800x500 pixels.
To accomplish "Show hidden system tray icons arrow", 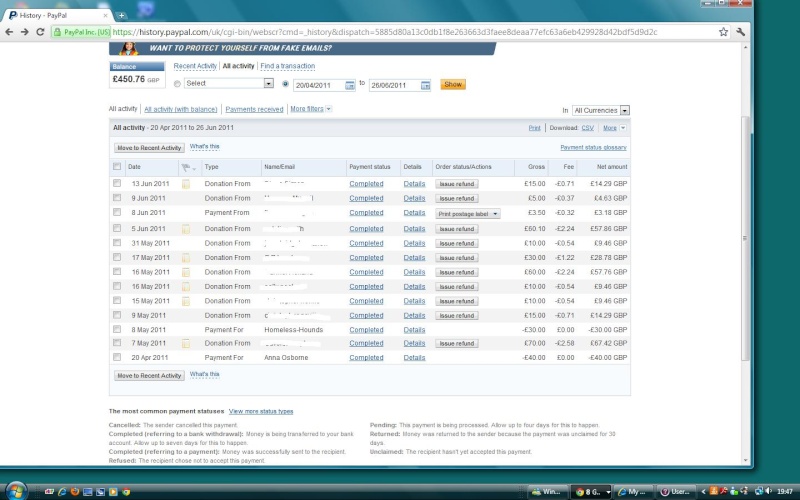I will click(704, 492).
